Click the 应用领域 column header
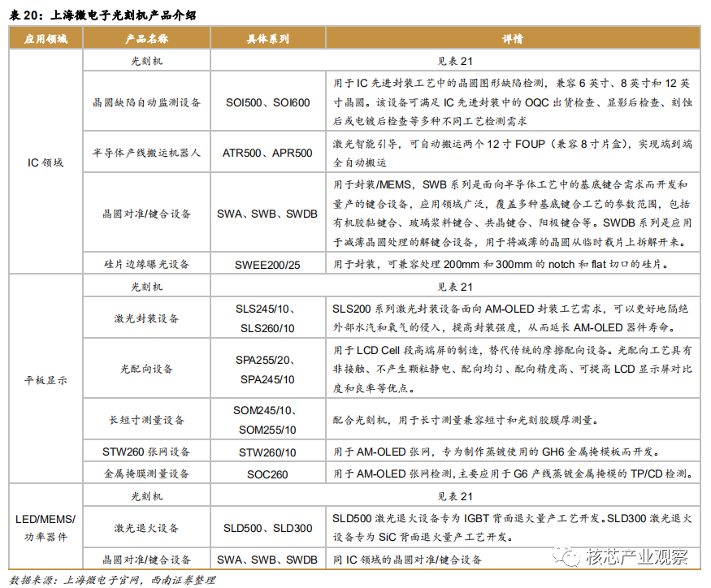The image size is (711, 588). (x=46, y=38)
